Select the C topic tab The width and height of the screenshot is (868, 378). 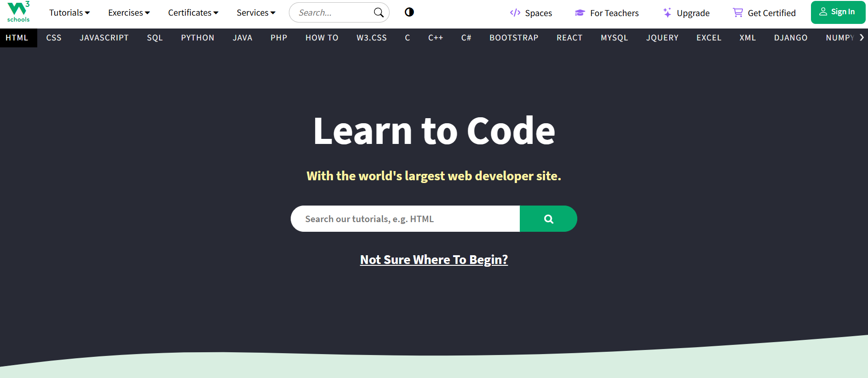point(408,38)
